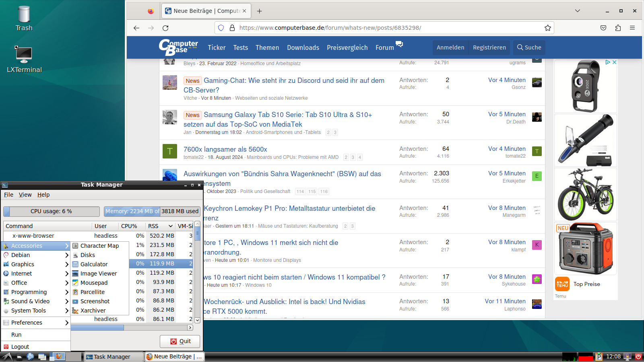Expand the Office menu category
The width and height of the screenshot is (644, 362).
[x=36, y=283]
